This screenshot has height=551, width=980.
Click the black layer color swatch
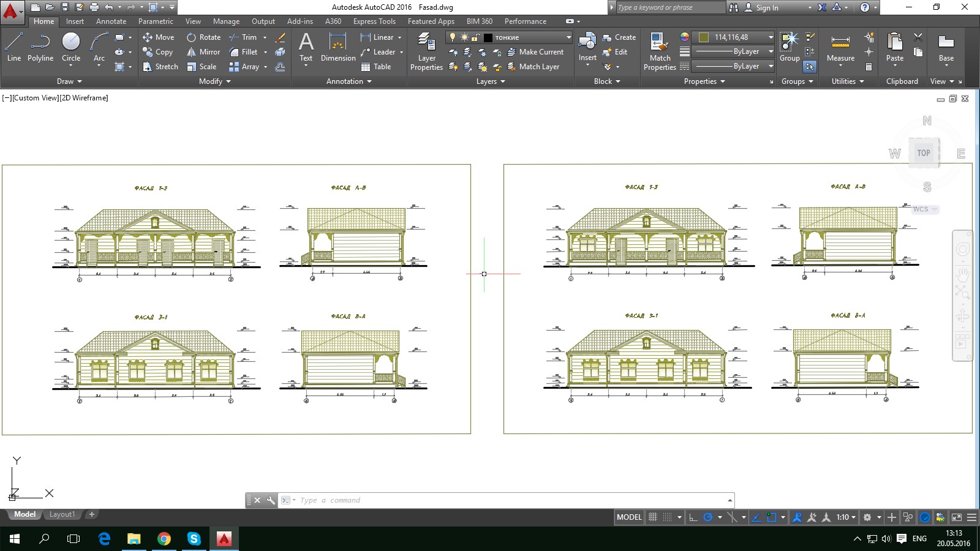(488, 37)
